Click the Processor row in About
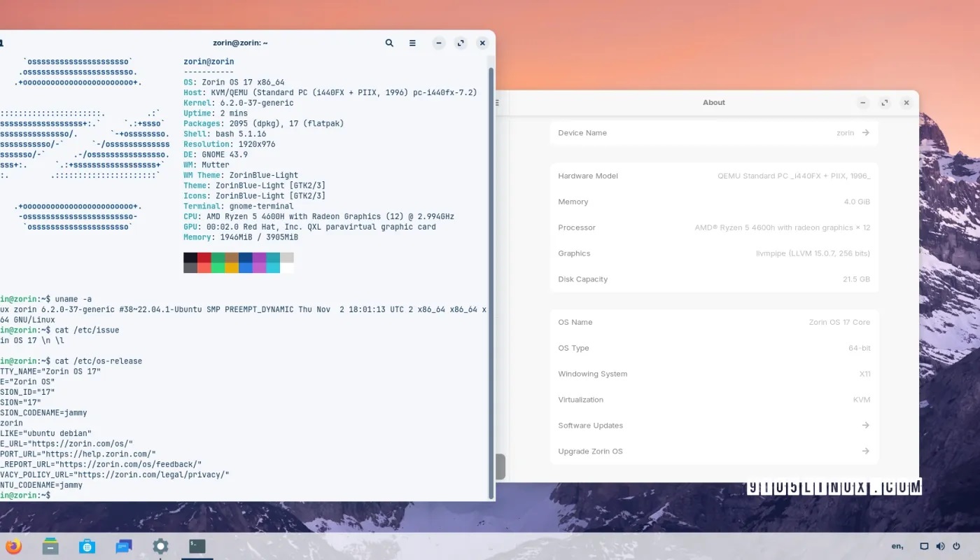 point(714,227)
